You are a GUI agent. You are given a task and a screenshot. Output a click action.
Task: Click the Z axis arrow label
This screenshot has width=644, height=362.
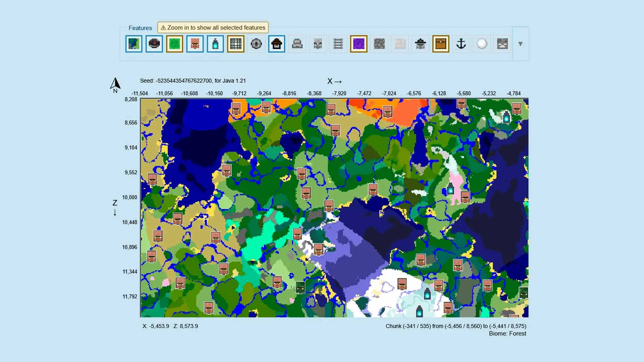click(115, 208)
